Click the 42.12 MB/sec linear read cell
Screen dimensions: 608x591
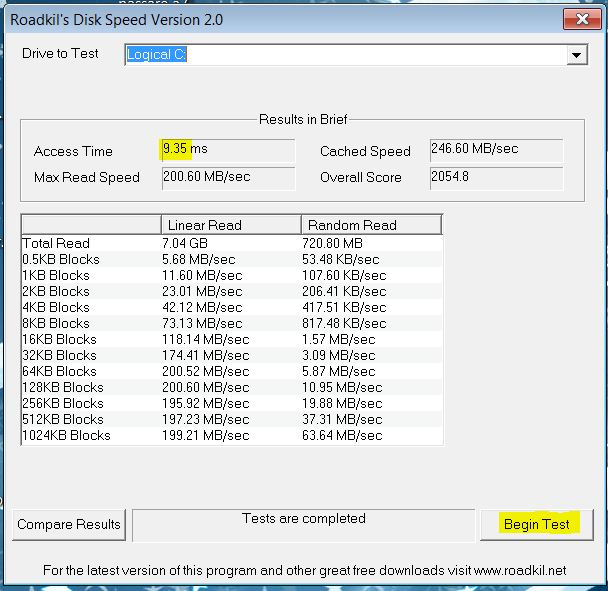pos(202,307)
